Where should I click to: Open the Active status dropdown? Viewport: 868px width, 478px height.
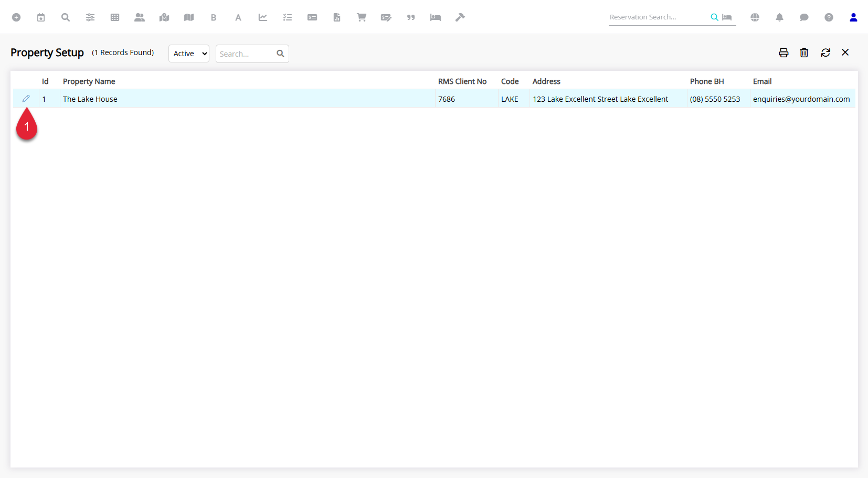[189, 54]
